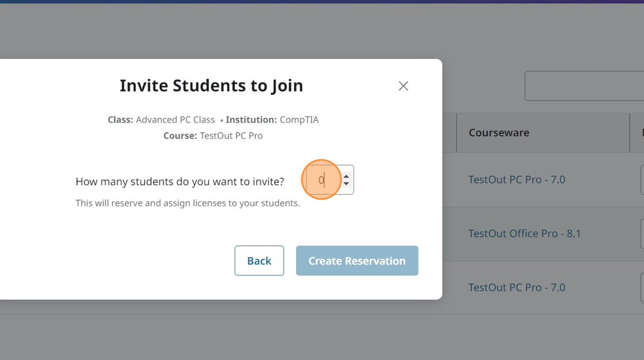Open the bottom TestOut PC Pro - 7.0 link
644x360 pixels.
[516, 287]
